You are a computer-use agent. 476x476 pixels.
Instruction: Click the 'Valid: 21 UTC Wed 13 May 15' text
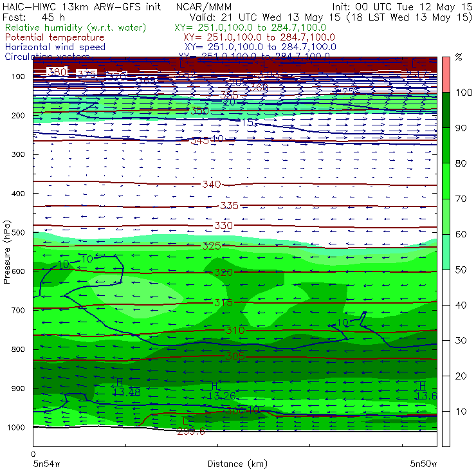point(266,17)
